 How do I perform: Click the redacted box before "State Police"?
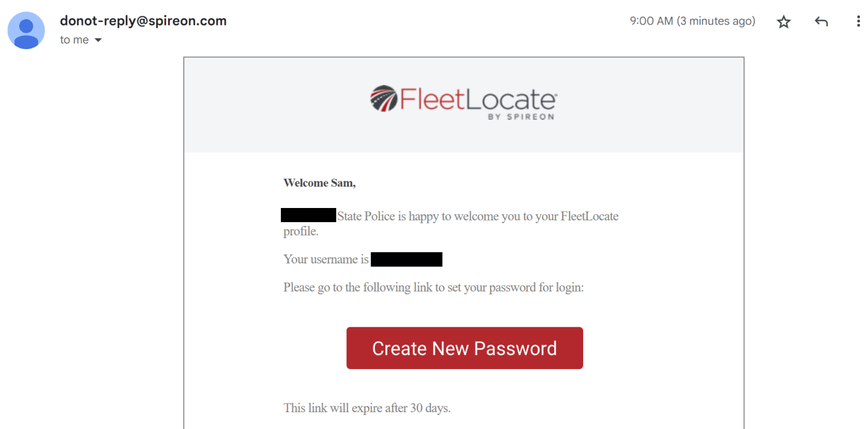click(x=309, y=215)
